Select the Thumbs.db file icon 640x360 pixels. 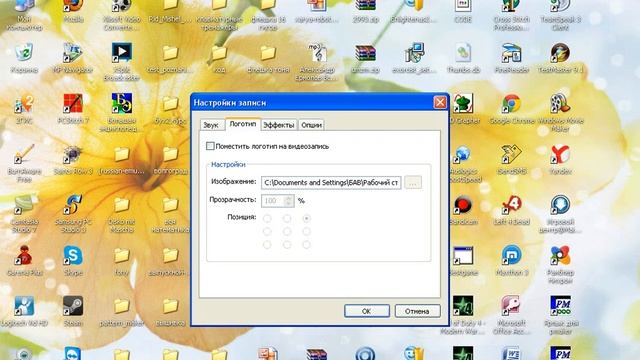(x=463, y=58)
